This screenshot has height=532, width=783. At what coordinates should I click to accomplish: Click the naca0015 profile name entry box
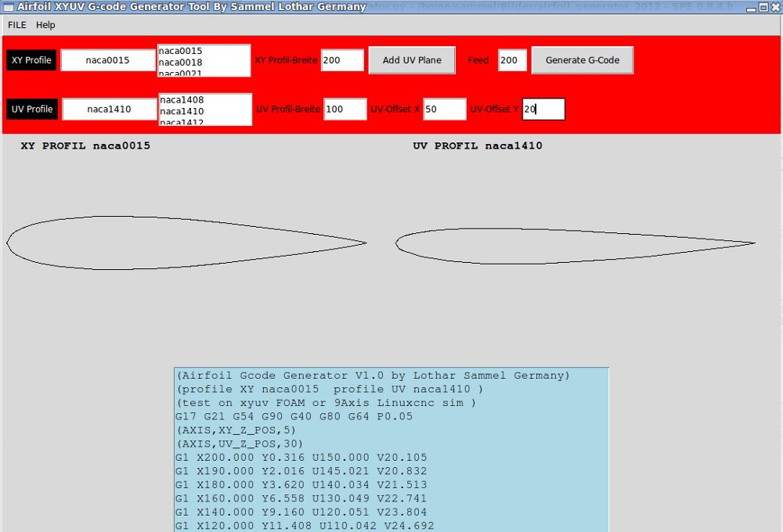click(110, 59)
